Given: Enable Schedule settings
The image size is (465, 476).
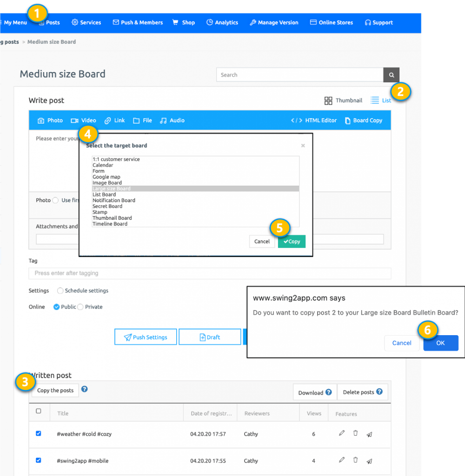Looking at the screenshot, I should tap(60, 291).
